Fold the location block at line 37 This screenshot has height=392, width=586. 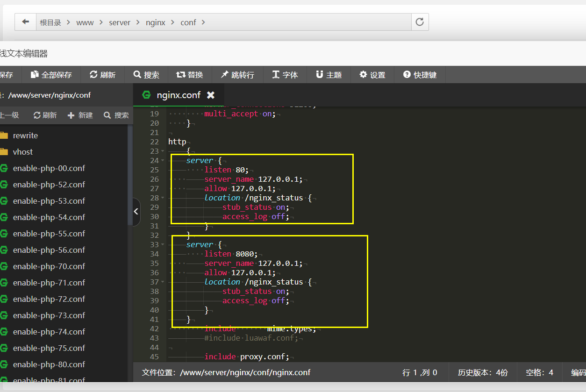[163, 282]
